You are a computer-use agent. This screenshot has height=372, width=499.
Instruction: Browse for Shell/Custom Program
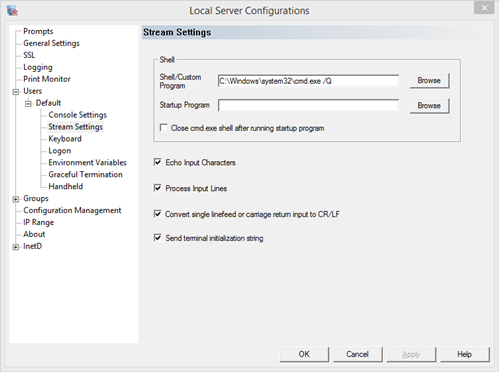click(429, 81)
